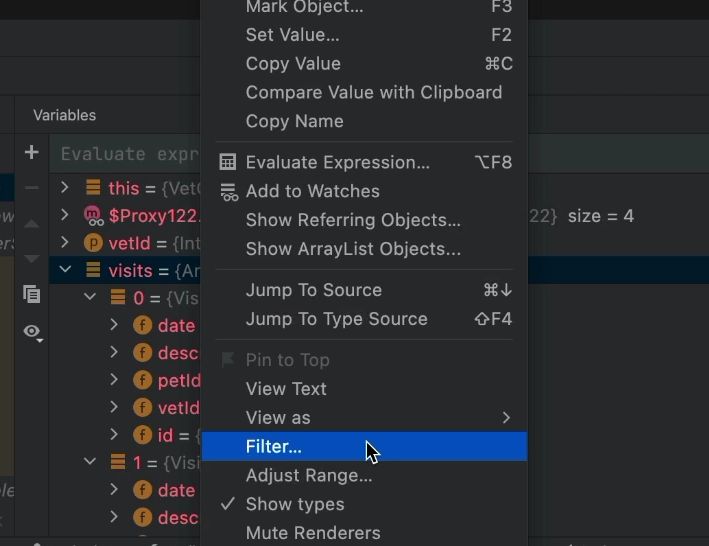Click Jump To Source menu item
This screenshot has width=709, height=546.
pos(313,290)
